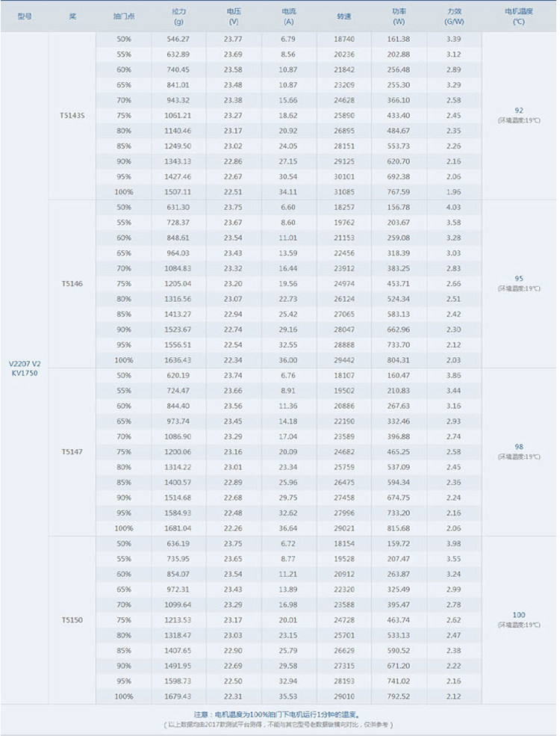The height and width of the screenshot is (736, 560).
Task: Select the V2207 V2 KV1750 model cell
Action: click(25, 368)
